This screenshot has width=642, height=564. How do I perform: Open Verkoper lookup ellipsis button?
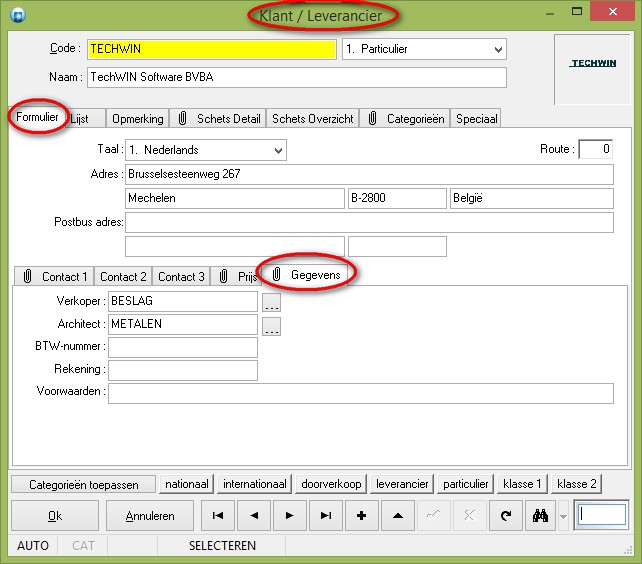click(271, 302)
